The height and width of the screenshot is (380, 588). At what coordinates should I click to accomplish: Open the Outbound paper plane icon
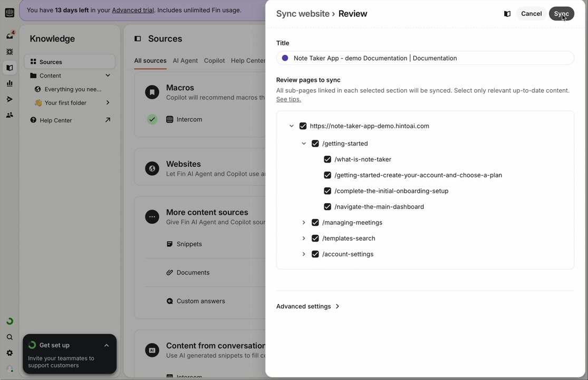click(9, 99)
